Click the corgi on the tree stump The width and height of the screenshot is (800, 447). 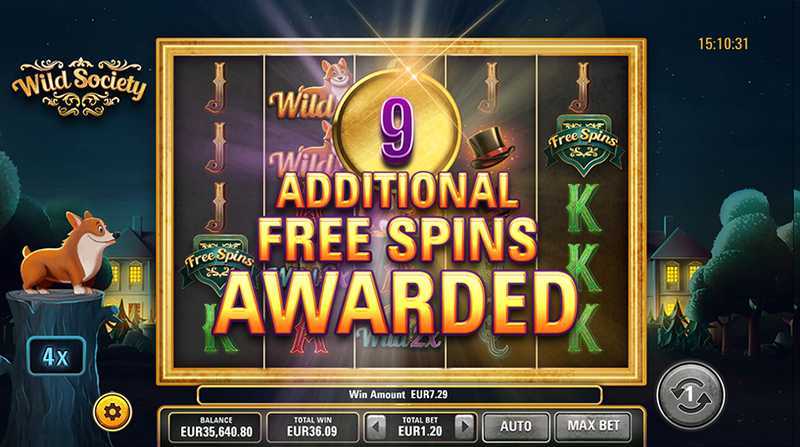pos(69,254)
